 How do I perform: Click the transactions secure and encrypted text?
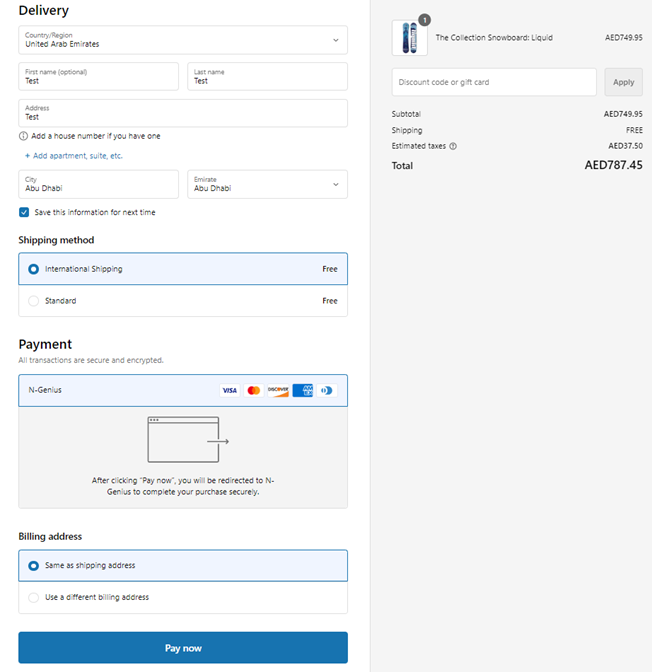pos(91,360)
